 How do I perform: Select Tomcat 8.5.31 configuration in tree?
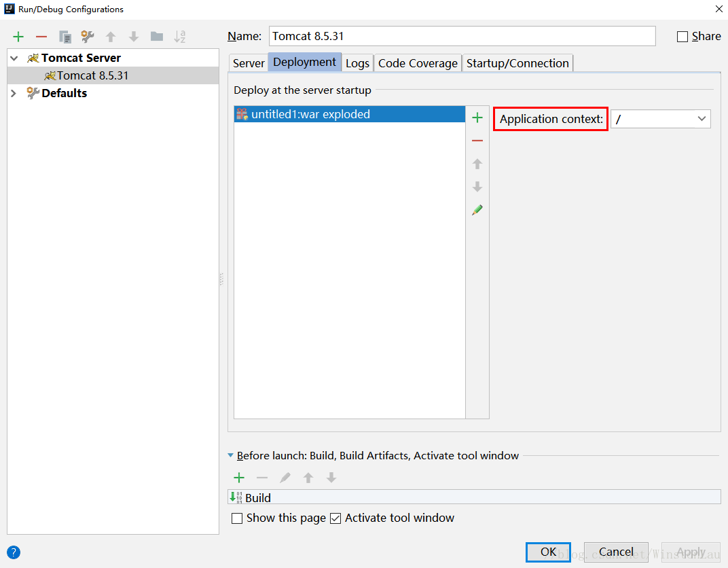coord(113,75)
